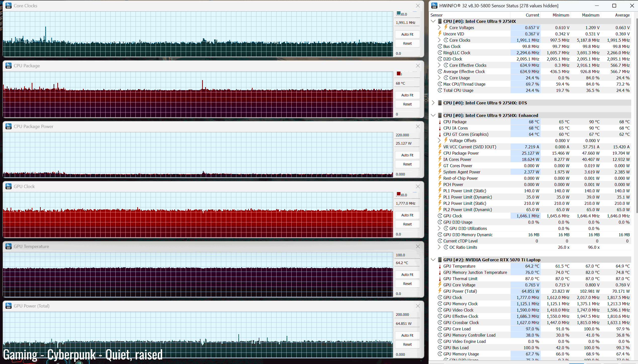Click the 220.000 max value field of CPU Package Power
This screenshot has width=638, height=364.
407,135
